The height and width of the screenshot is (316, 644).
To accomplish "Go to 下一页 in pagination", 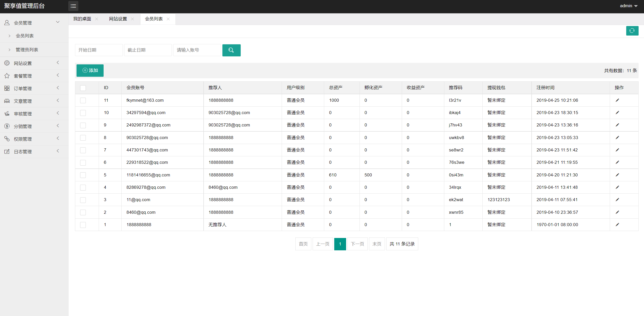I will click(x=357, y=244).
